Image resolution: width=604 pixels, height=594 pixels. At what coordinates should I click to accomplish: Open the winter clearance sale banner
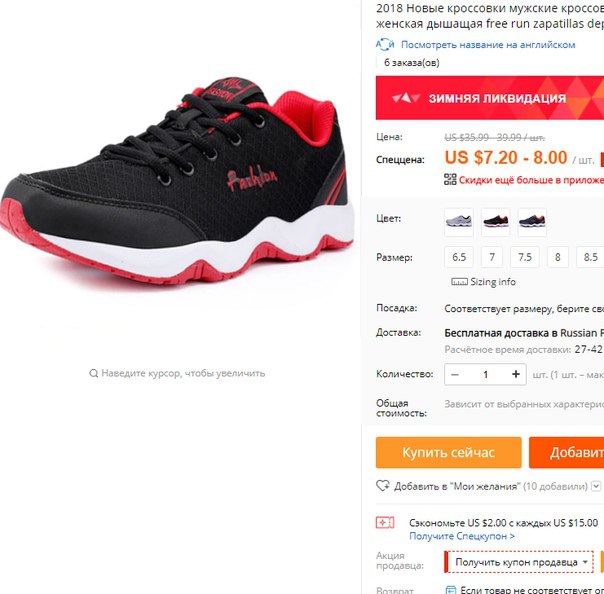coord(490,98)
